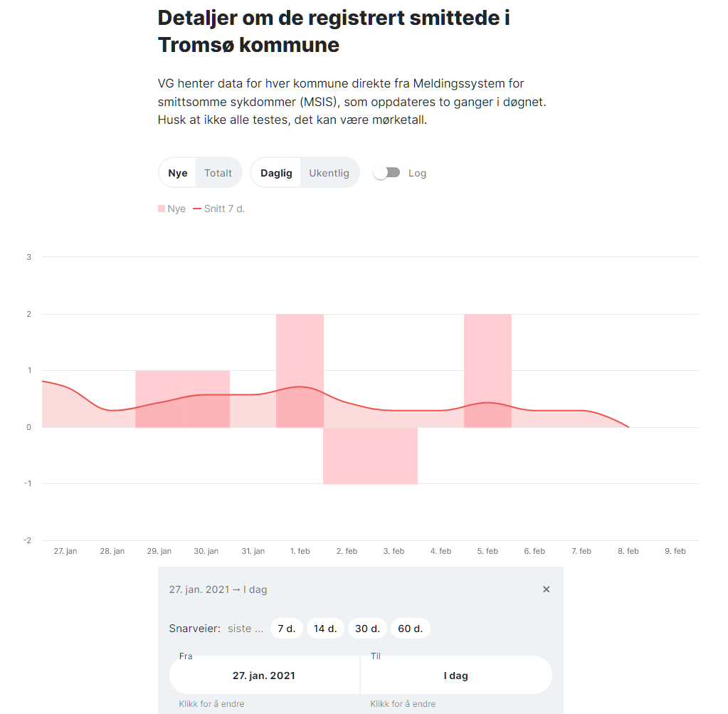Click the Nye legend color swatch
Screen dimensions: 728x714
(x=162, y=209)
